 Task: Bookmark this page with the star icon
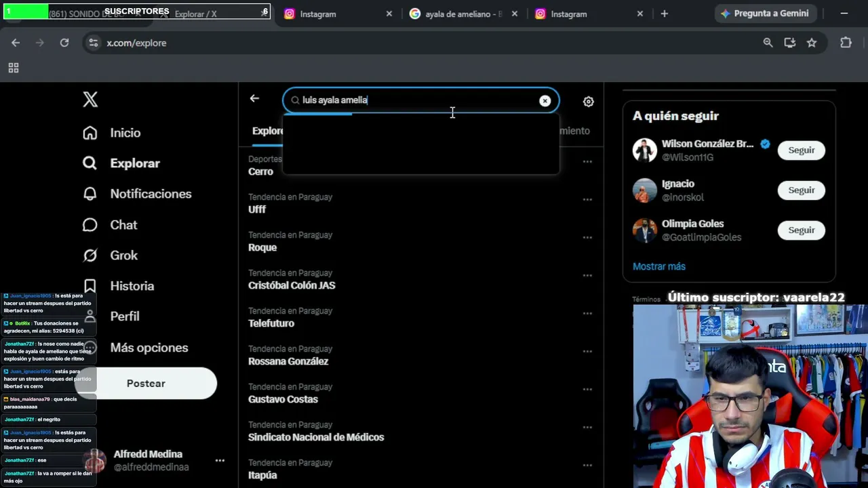tap(812, 43)
